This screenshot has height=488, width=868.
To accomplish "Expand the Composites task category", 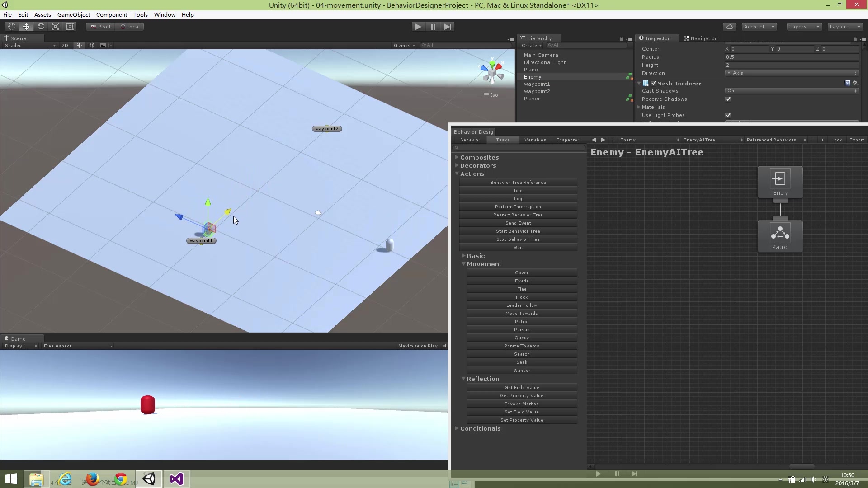I will 479,157.
